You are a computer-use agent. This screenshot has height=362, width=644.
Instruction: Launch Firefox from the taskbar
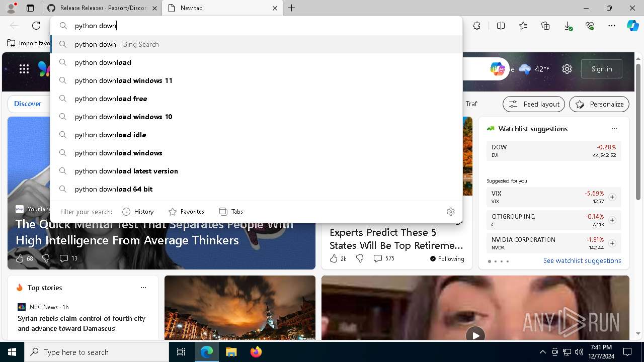point(256,352)
